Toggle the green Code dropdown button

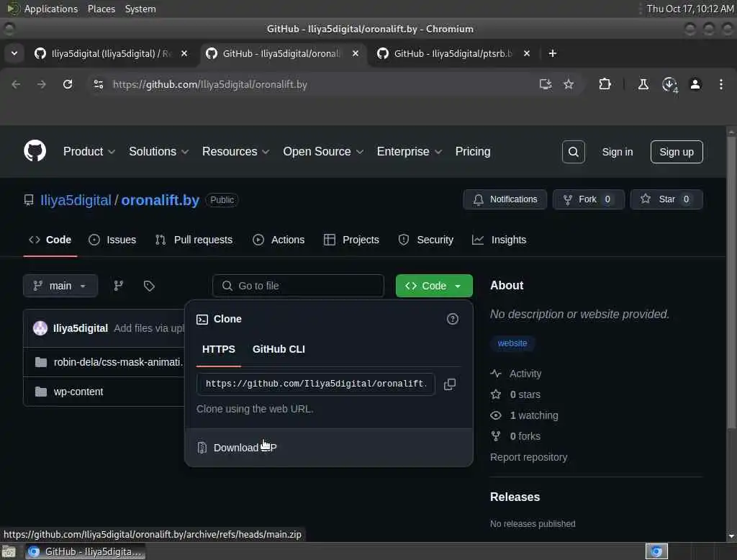434,286
